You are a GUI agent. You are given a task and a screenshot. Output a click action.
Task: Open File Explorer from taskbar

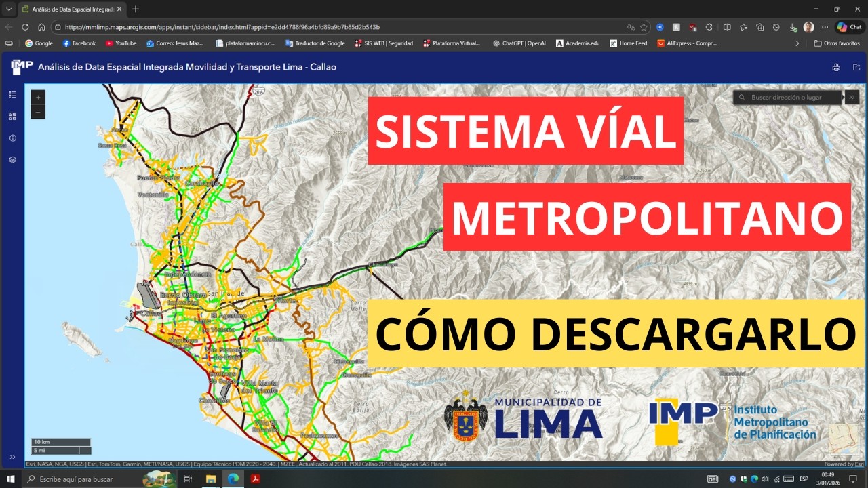pos(211,479)
